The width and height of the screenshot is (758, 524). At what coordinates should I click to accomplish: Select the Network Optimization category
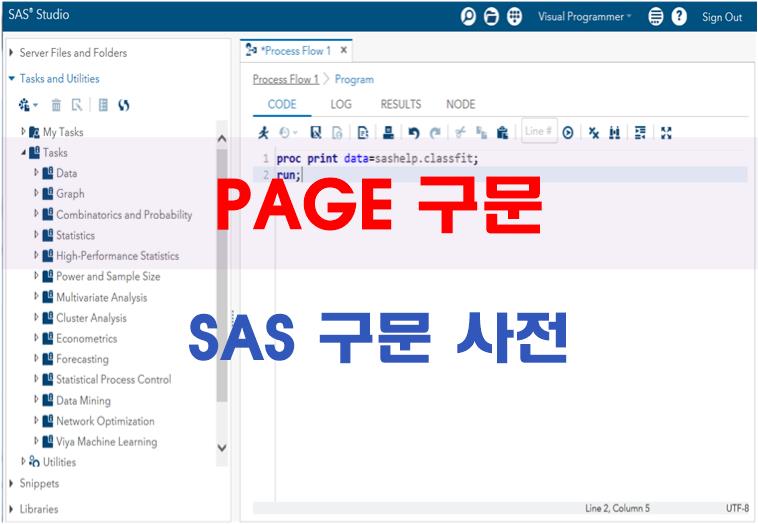pos(105,421)
